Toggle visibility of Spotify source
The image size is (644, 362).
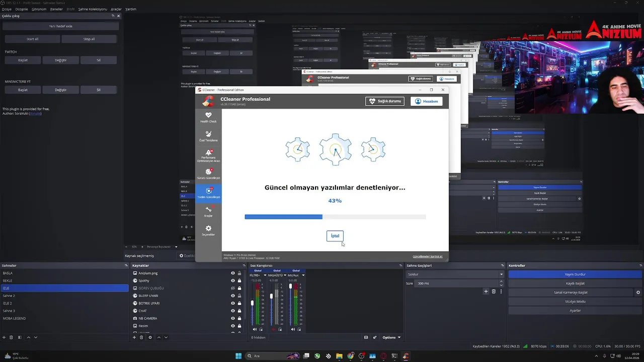pyautogui.click(x=232, y=281)
